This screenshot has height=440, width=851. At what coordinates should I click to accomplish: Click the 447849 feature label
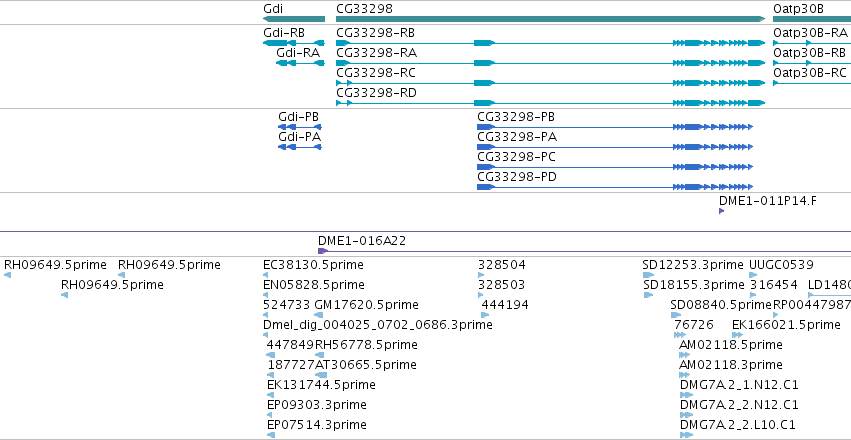pyautogui.click(x=290, y=345)
